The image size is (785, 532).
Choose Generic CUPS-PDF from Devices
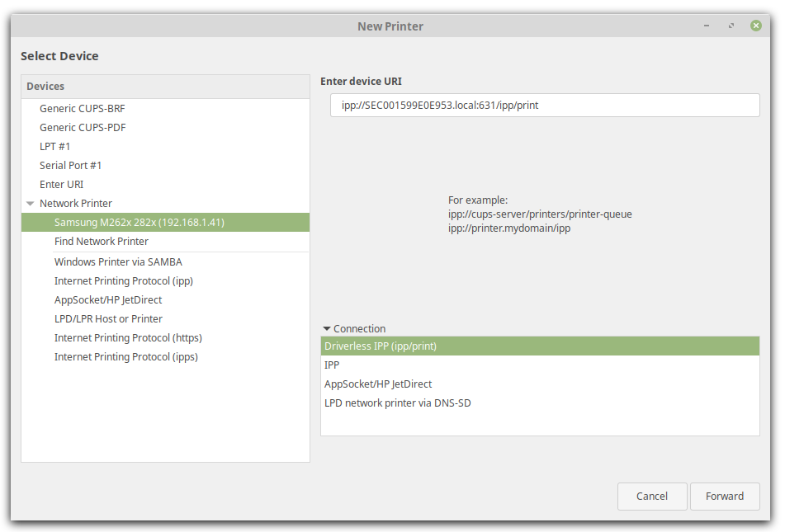click(x=83, y=128)
